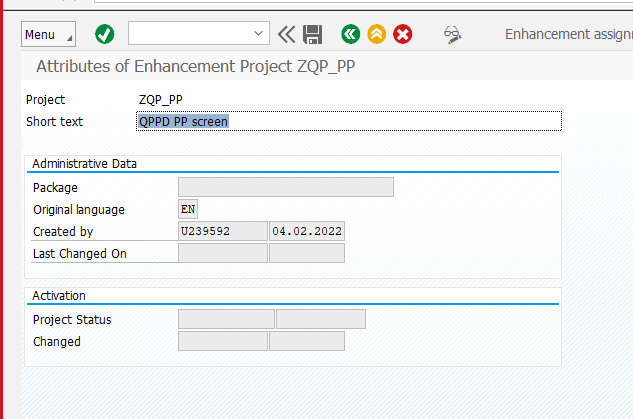Click the Created by user U239592 field
633x419 pixels.
[x=222, y=232]
